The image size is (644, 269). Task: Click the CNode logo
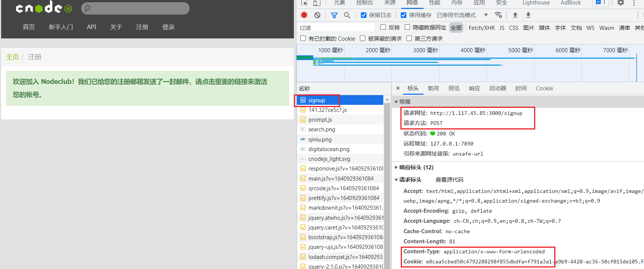click(44, 7)
